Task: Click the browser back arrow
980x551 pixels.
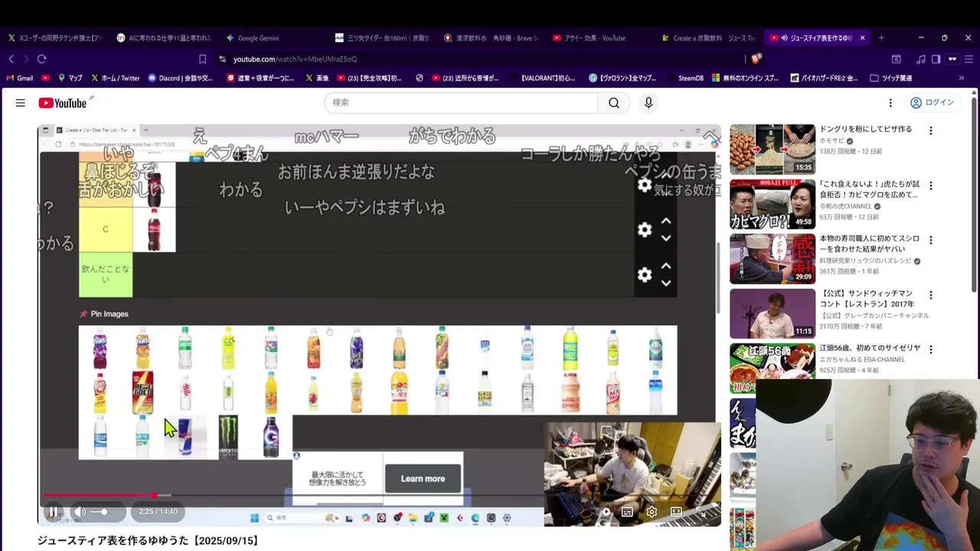Action: (x=11, y=59)
